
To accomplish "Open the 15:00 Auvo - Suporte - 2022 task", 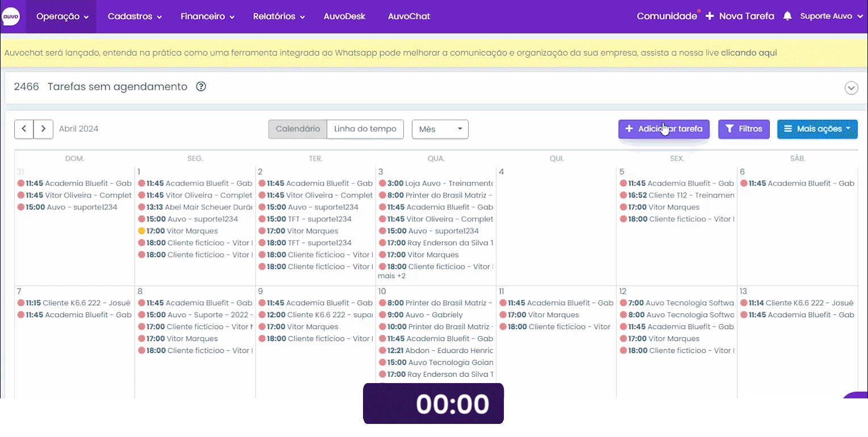I will pos(195,315).
